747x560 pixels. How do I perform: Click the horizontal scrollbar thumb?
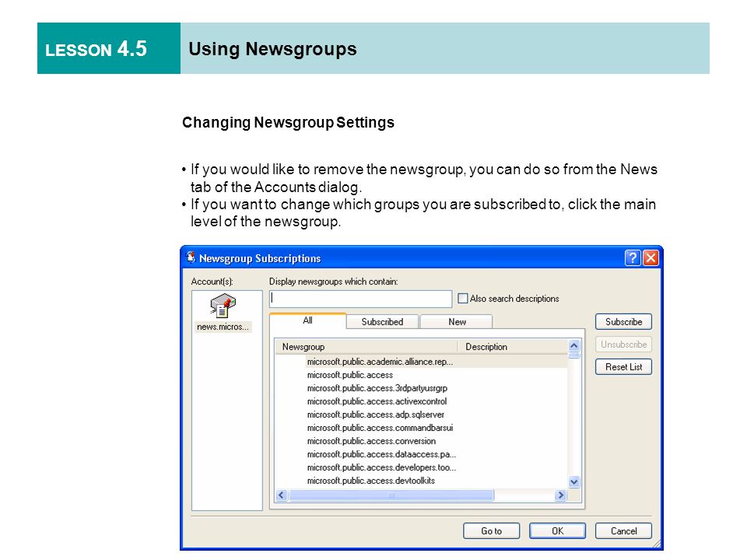tap(391, 495)
